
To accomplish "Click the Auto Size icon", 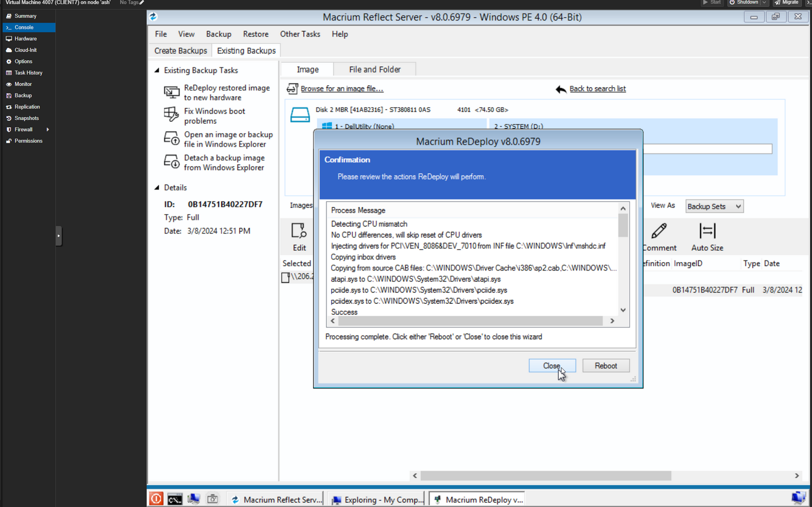I will pos(707,231).
